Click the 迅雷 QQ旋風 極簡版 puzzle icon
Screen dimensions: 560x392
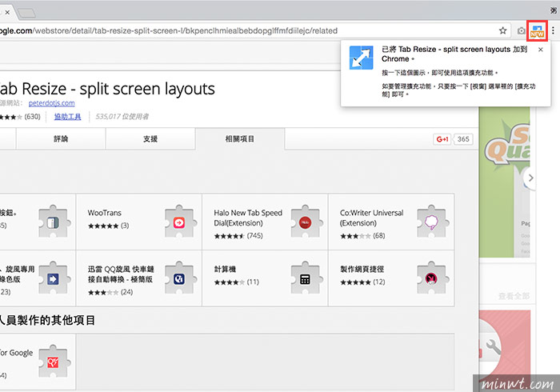coord(180,278)
